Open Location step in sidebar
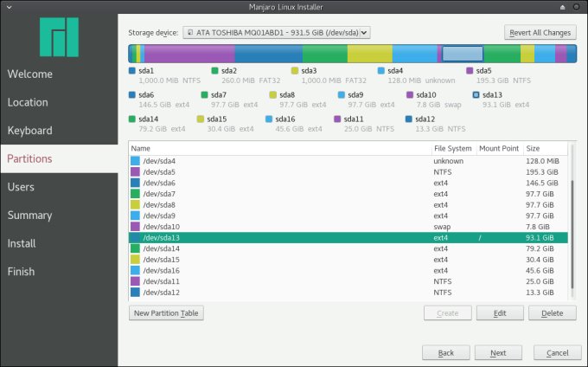The image size is (588, 367). tap(60, 102)
